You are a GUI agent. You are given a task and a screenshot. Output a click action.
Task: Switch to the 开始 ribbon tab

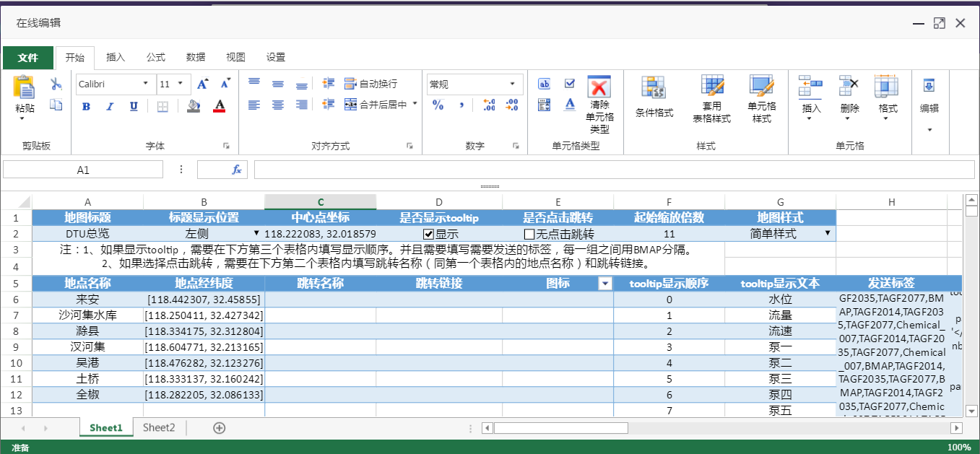(75, 58)
